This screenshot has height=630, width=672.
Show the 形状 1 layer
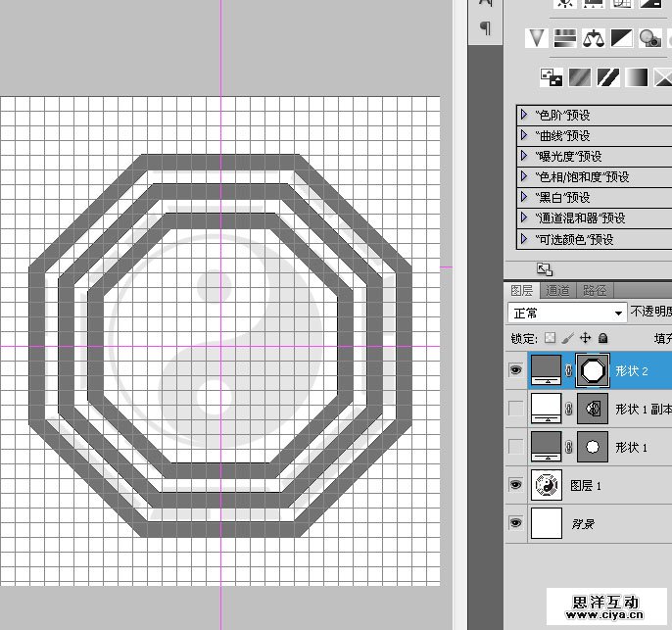(515, 447)
